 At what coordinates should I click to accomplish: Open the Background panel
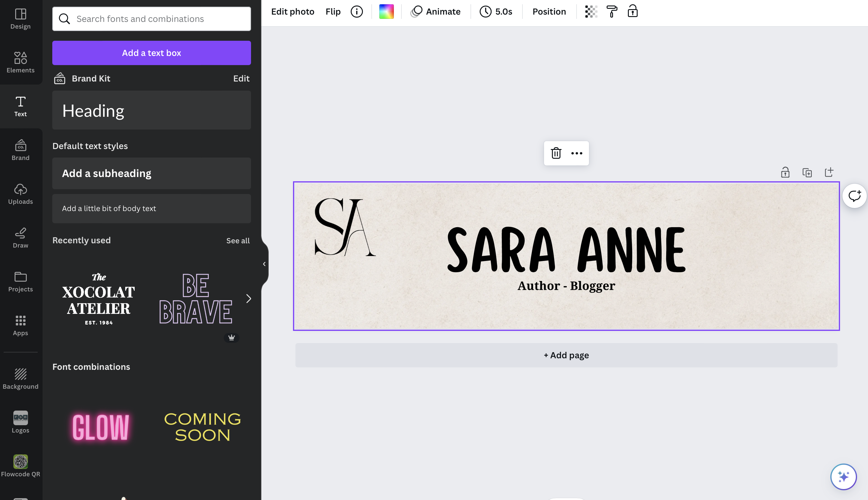[20, 378]
